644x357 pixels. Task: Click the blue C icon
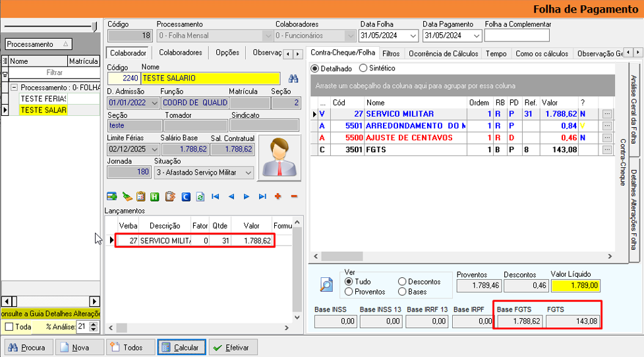pos(186,196)
